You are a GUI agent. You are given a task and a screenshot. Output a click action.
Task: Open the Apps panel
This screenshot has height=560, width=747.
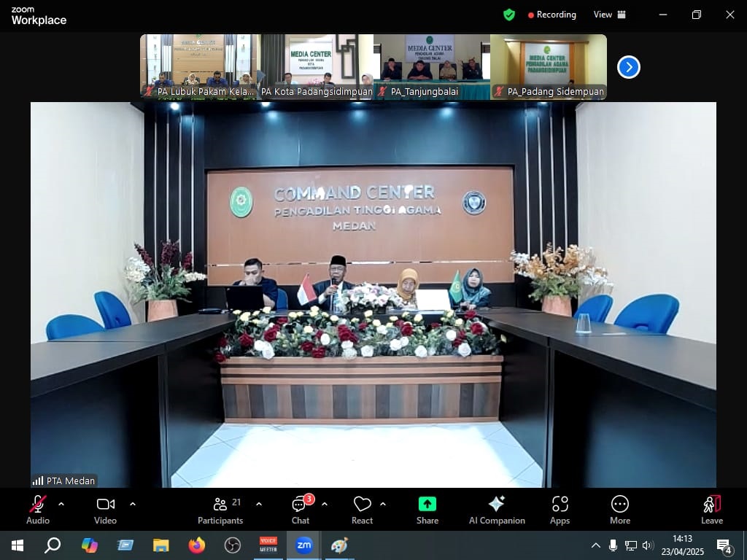pos(560,509)
